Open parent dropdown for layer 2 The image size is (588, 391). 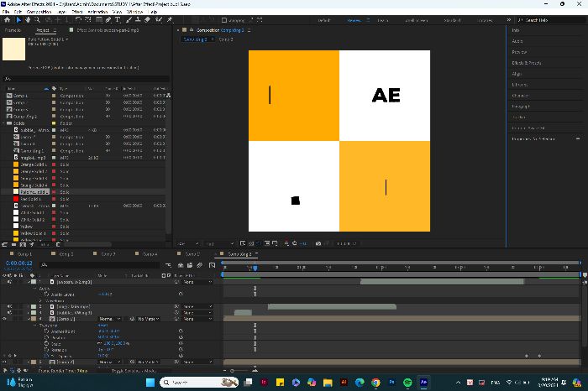[197, 306]
